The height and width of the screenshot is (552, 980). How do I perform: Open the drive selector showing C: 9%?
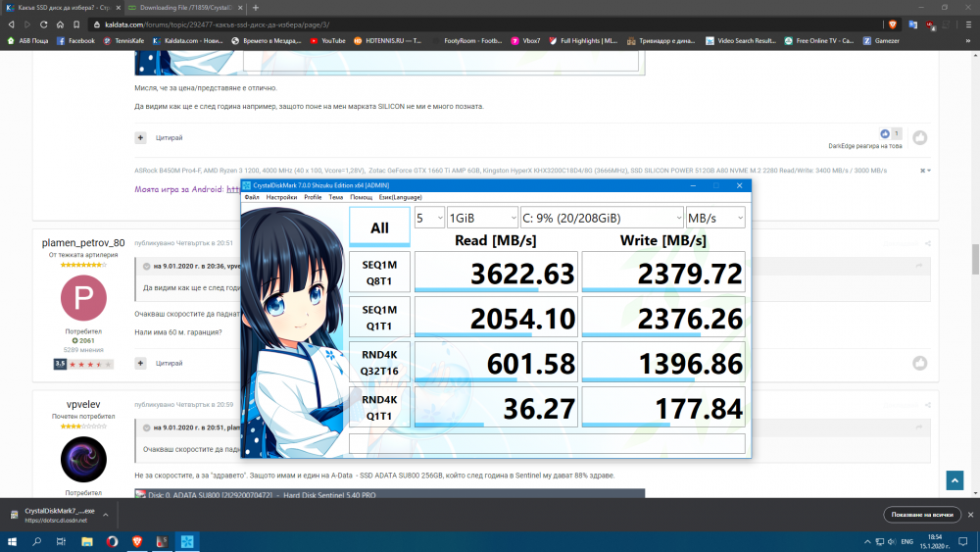pos(602,218)
